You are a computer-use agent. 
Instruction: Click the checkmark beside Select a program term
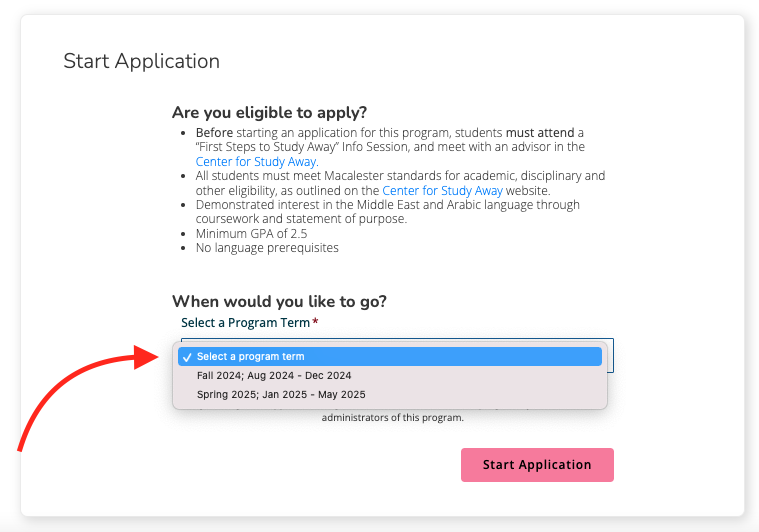click(187, 357)
